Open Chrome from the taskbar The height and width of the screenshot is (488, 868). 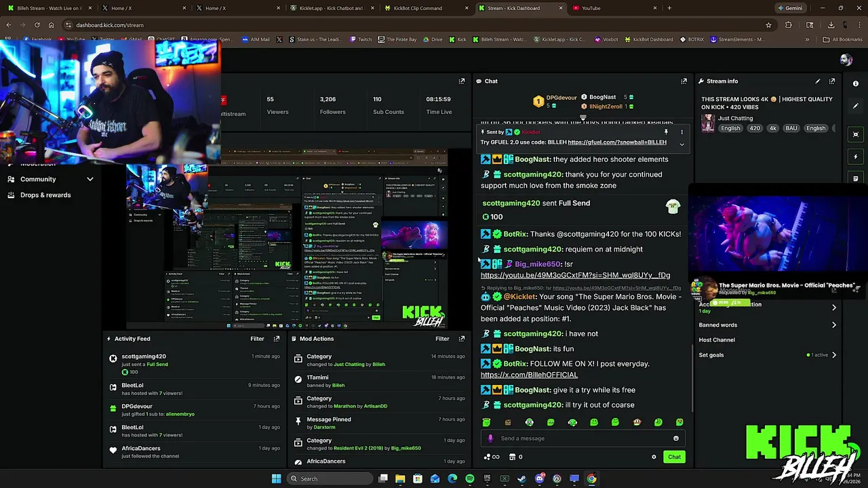[x=592, y=479]
